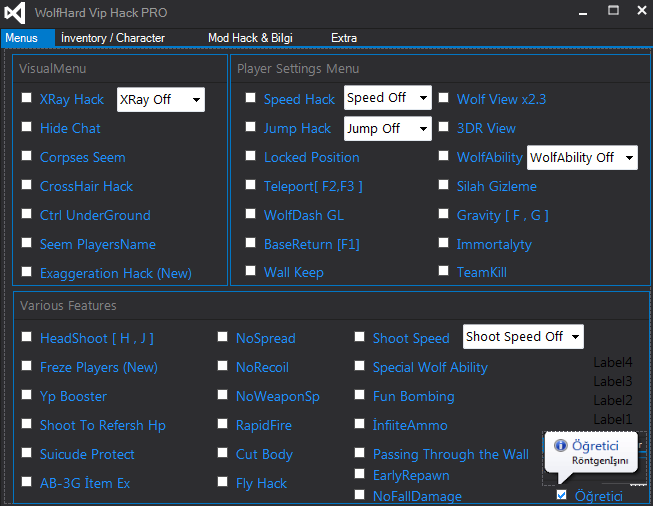Enable Special Wolf Ability checkbox
The width and height of the screenshot is (653, 506).
coord(359,366)
